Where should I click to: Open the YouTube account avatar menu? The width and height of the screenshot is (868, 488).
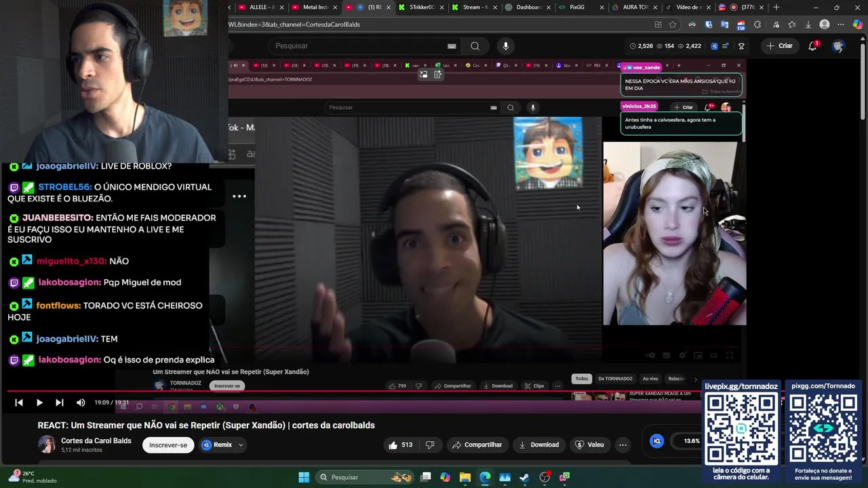pos(838,46)
